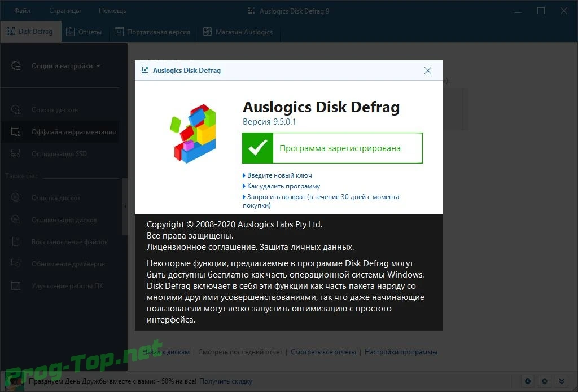
Task: Open the Как удалить программу link
Action: click(283, 186)
